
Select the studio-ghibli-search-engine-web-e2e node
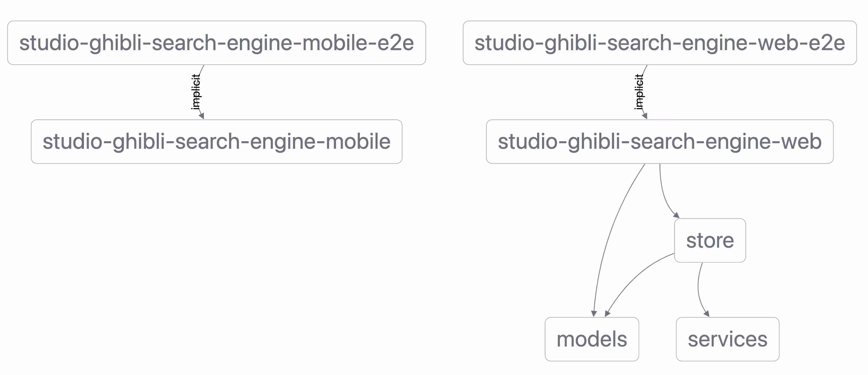pyautogui.click(x=660, y=43)
